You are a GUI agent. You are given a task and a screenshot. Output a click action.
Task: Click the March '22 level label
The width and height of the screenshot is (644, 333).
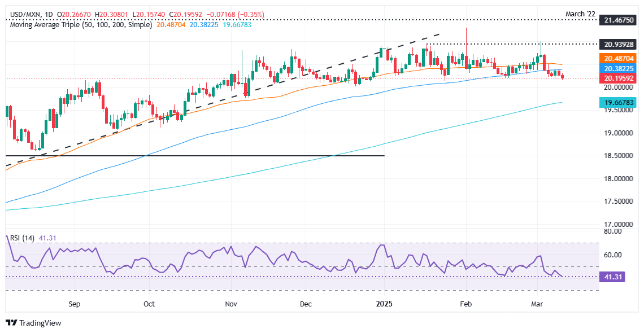click(x=580, y=14)
